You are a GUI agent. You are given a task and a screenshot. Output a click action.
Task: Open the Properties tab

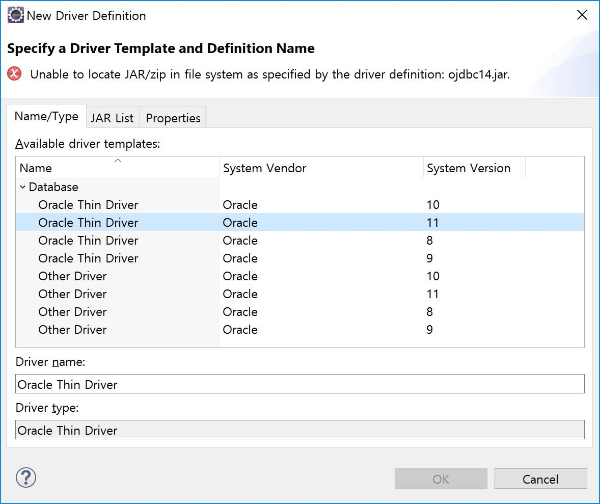point(173,118)
